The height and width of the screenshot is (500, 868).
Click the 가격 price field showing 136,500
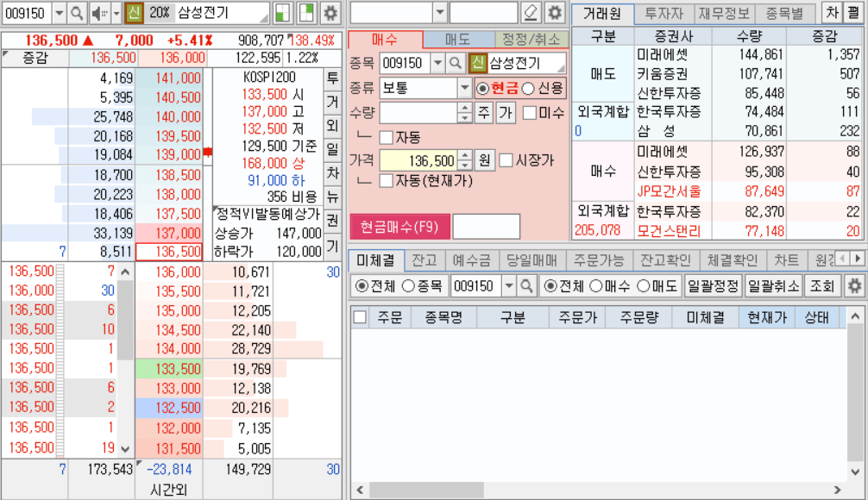[419, 161]
